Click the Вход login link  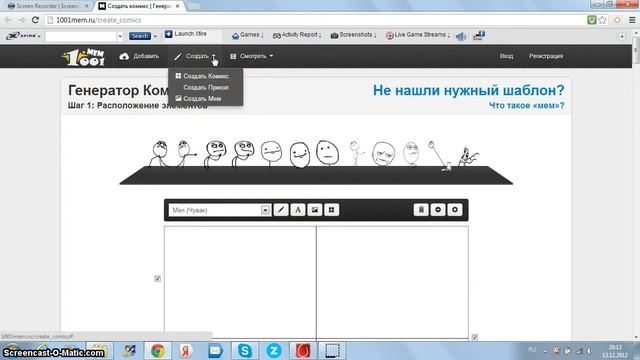tap(507, 56)
